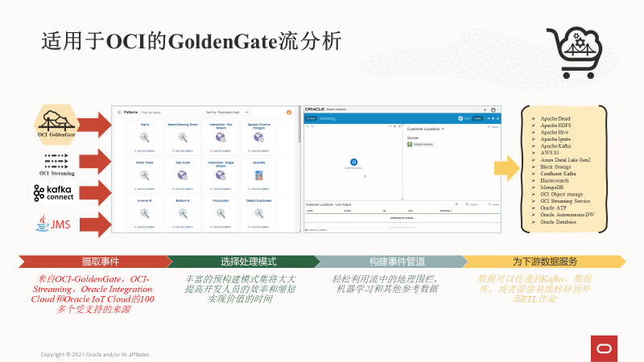Click the 为下游数据服务 yellow banner

[x=544, y=261]
